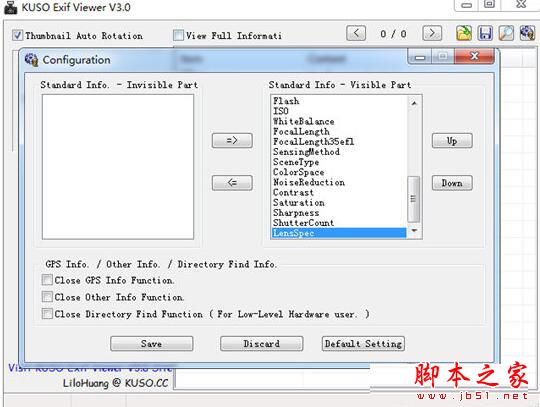Viewport: 540px width, 407px height.
Task: Click scroll-up arrow in visible list
Action: [x=414, y=103]
